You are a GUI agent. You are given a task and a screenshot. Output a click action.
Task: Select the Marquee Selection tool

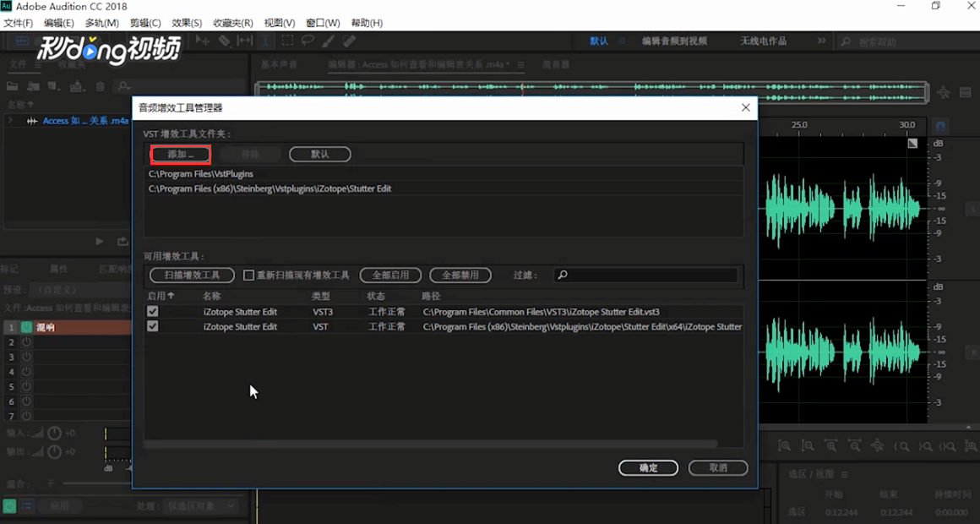tap(287, 41)
